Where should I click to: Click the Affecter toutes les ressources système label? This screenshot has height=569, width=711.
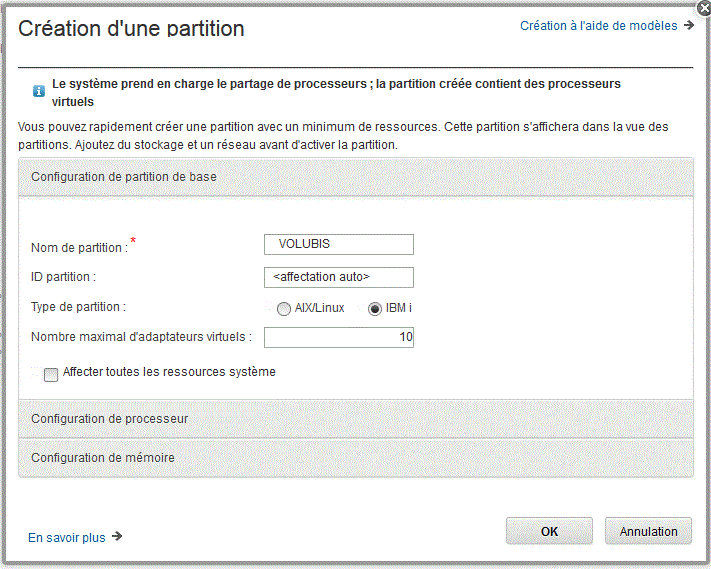click(x=169, y=372)
